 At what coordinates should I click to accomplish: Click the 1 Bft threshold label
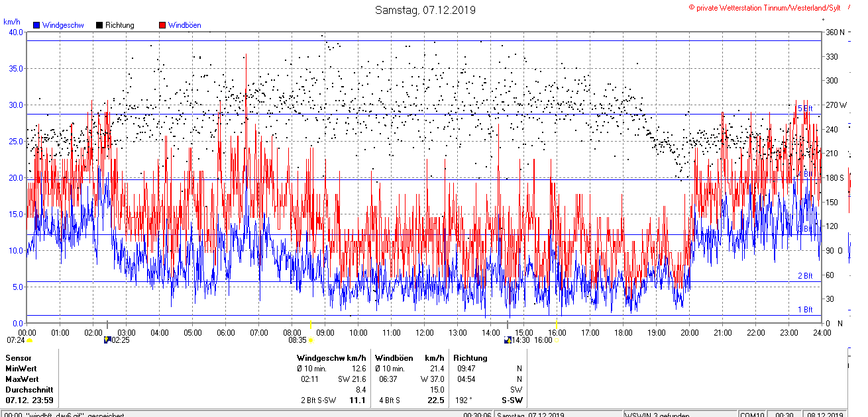coord(804,310)
